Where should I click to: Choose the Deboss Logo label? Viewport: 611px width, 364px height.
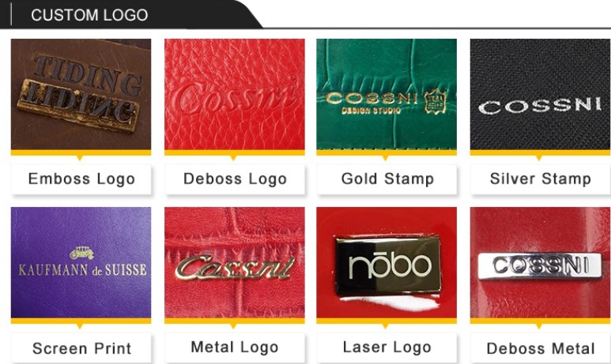tap(235, 179)
